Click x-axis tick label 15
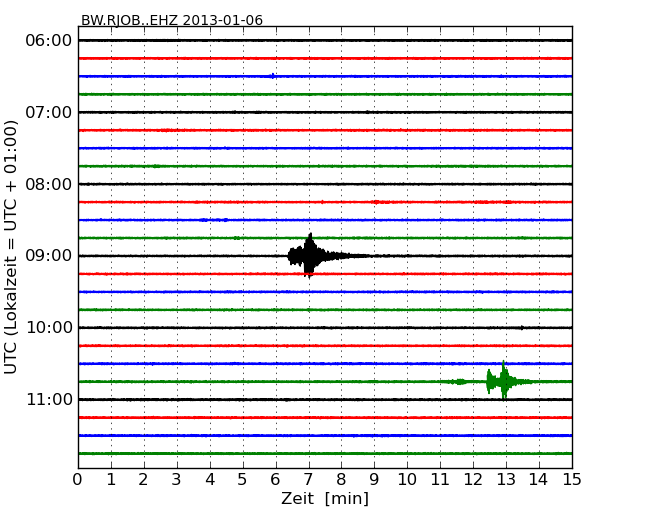Image resolution: width=650 pixels, height=520 pixels. (572, 480)
